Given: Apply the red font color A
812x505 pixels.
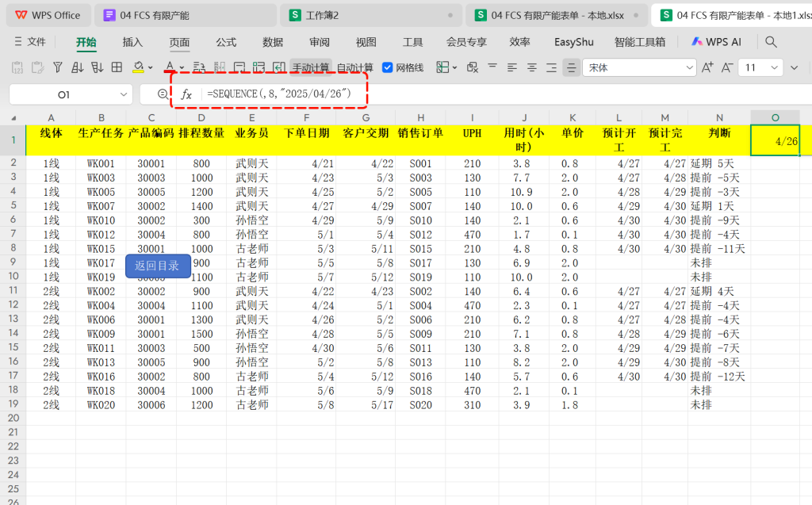Looking at the screenshot, I should [170, 67].
